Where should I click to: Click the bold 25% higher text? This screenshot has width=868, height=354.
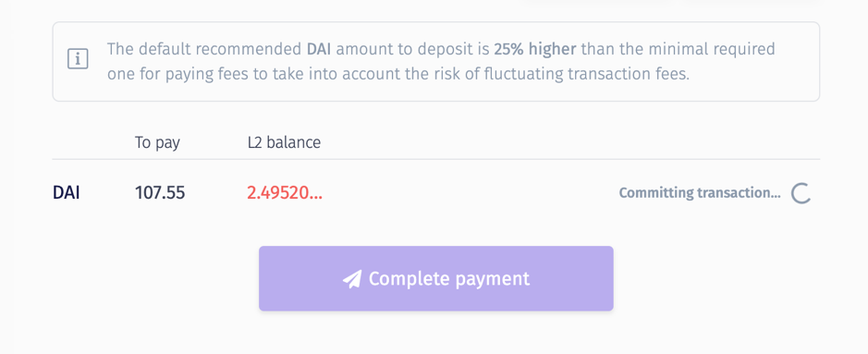point(534,49)
